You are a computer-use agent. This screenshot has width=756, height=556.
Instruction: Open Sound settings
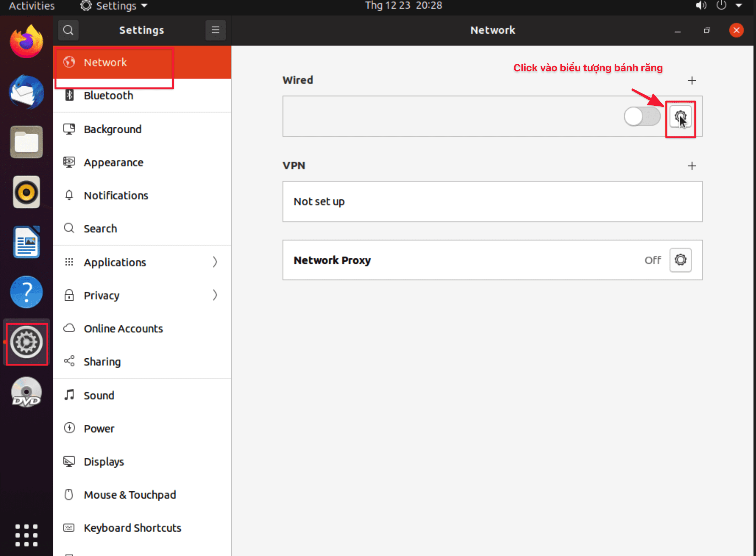pos(99,395)
